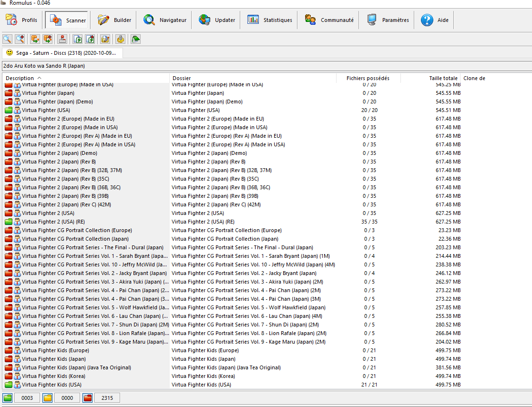This screenshot has height=407, width=532.
Task: Click the 381.56 MB size cell
Action: pos(448,367)
